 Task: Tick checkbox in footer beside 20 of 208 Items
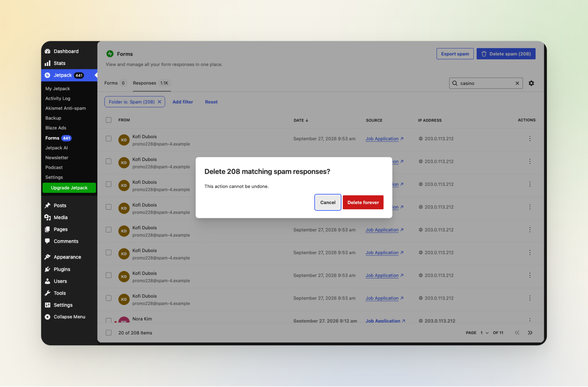tap(108, 333)
